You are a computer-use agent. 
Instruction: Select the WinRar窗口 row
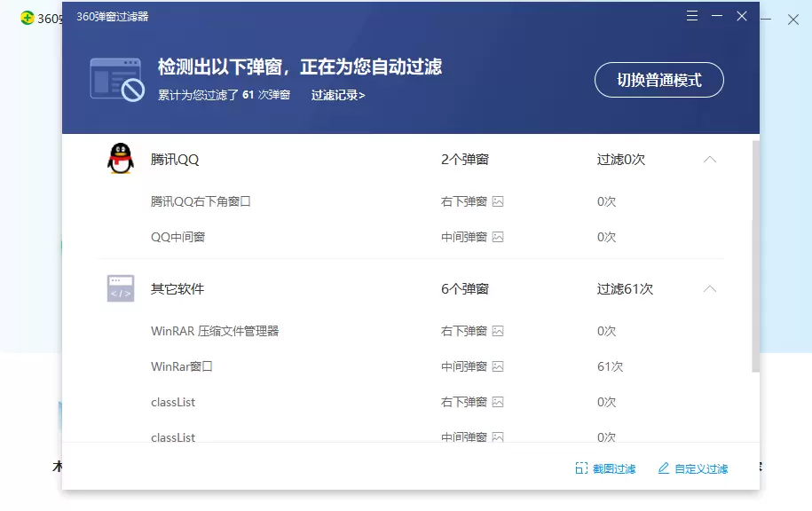click(x=182, y=366)
